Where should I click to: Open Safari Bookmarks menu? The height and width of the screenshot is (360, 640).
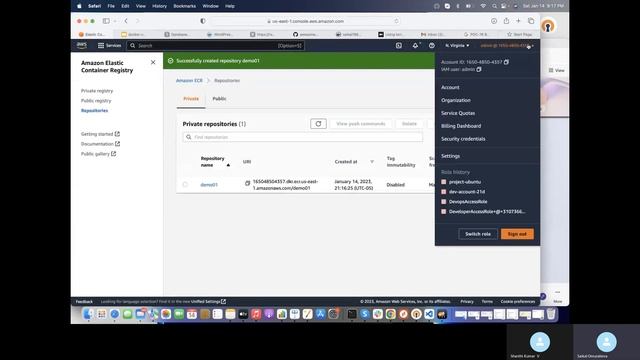(x=184, y=6)
